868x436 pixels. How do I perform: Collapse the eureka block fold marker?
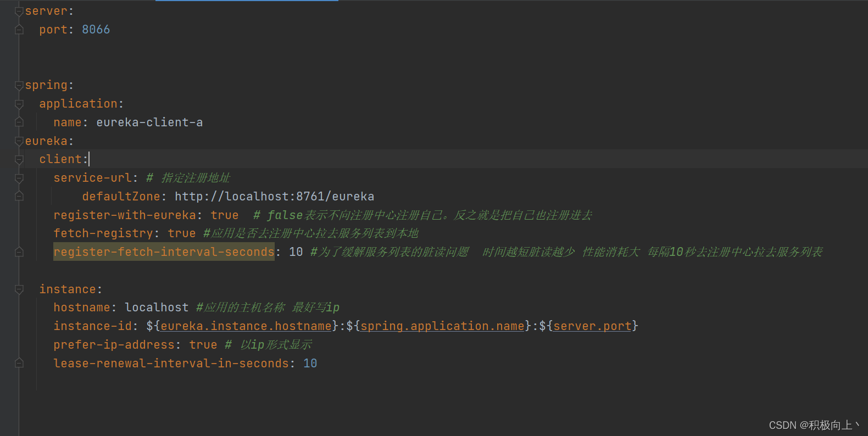click(x=19, y=141)
